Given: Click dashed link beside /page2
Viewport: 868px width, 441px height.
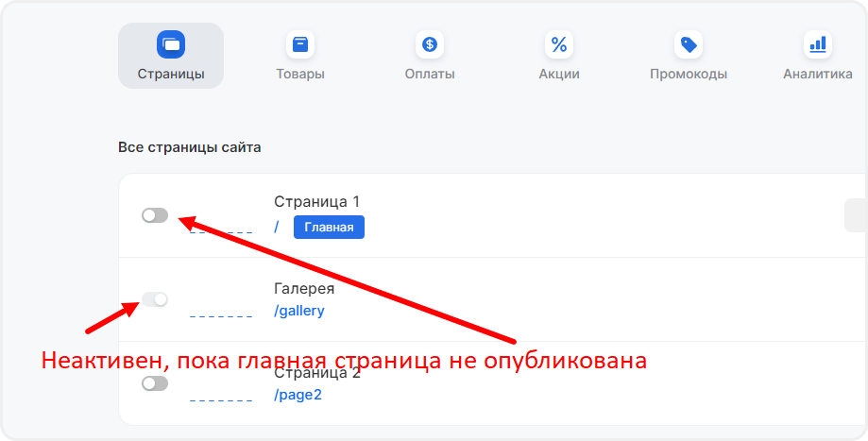Looking at the screenshot, I should 221,400.
